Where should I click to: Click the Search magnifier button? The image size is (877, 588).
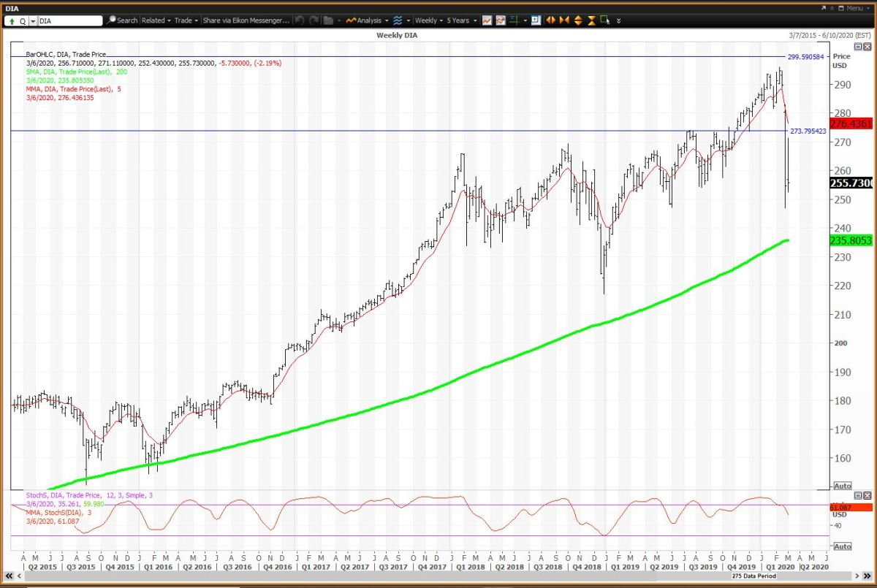click(121, 20)
